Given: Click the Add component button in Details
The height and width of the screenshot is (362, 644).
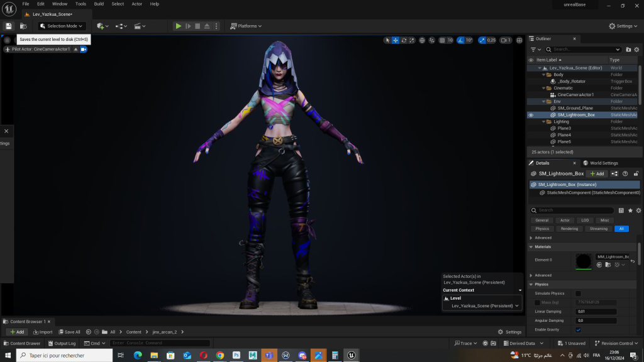Looking at the screenshot, I should pos(597,173).
